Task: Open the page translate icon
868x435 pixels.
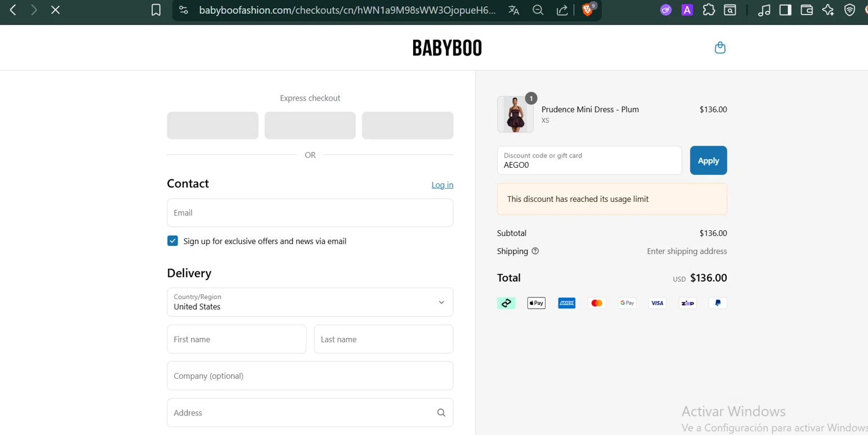Action: point(514,10)
